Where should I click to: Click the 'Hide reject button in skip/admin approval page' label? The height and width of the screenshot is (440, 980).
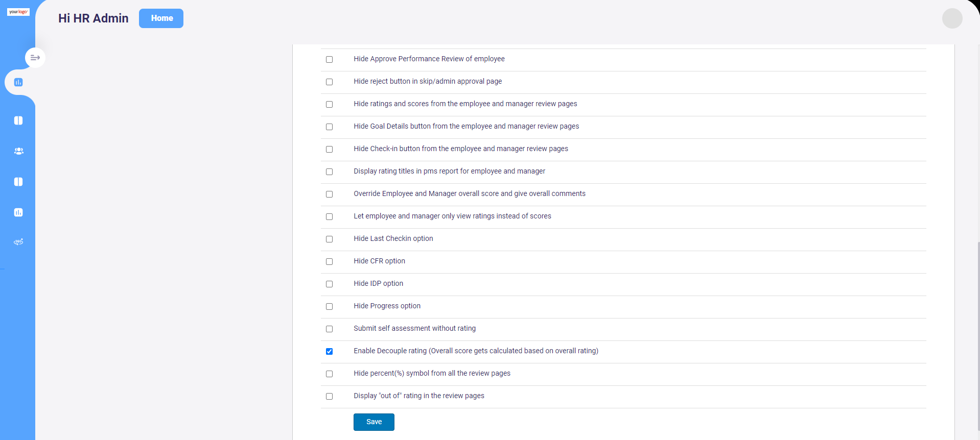point(428,82)
